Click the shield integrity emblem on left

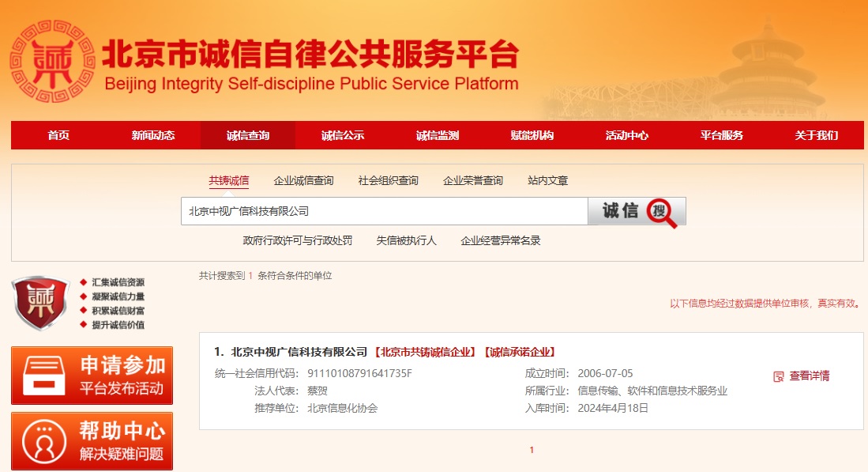[x=41, y=304]
